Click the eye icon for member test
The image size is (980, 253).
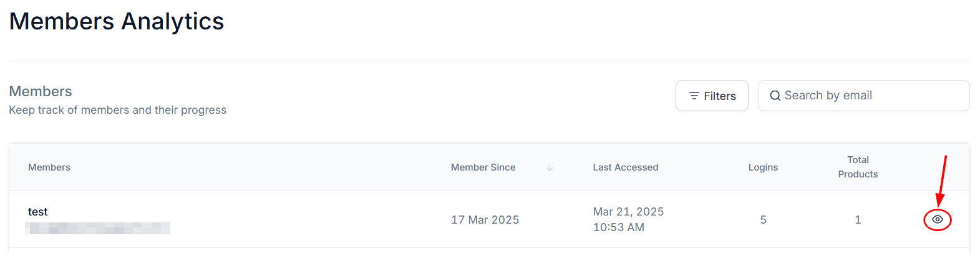coord(937,219)
